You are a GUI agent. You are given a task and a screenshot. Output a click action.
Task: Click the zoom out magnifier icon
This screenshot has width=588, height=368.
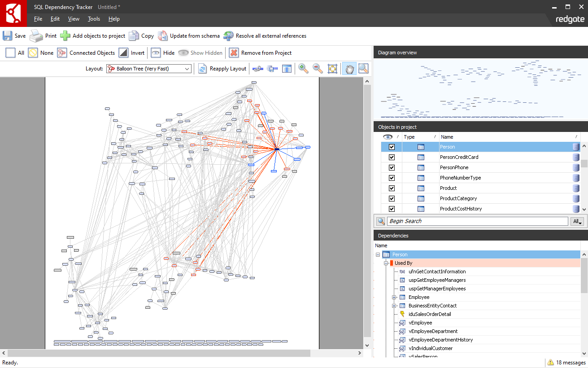click(x=318, y=68)
